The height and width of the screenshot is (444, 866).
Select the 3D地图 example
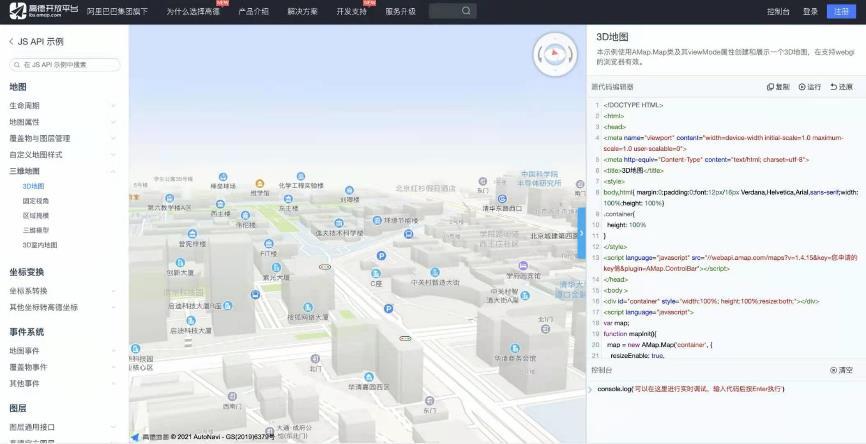pos(33,187)
